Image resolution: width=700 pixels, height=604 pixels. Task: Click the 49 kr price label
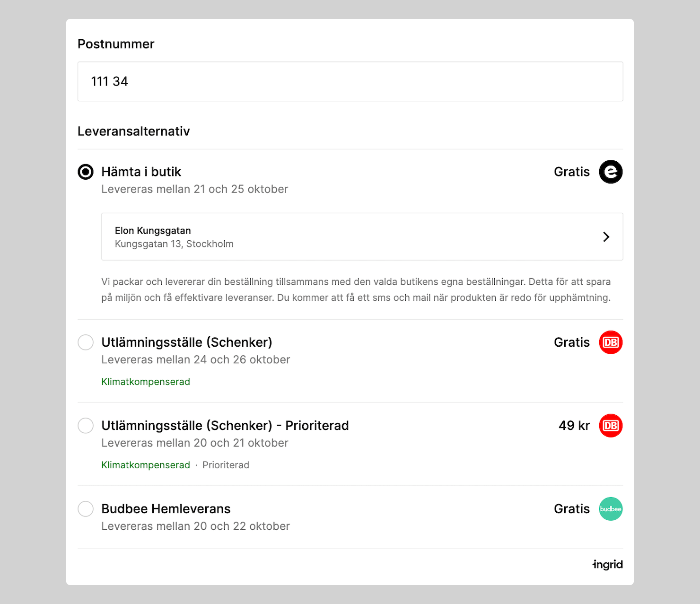click(574, 426)
